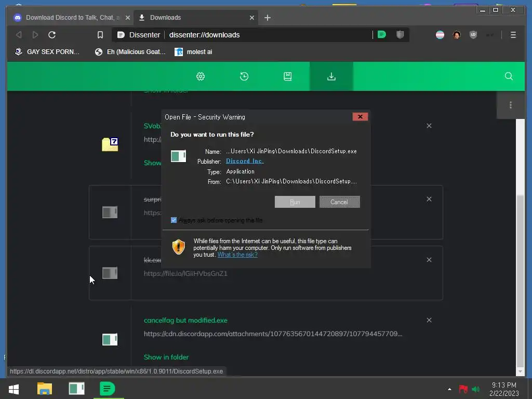Open the GAY SEX PORN bookmark
The image size is (532, 399).
[x=47, y=52]
